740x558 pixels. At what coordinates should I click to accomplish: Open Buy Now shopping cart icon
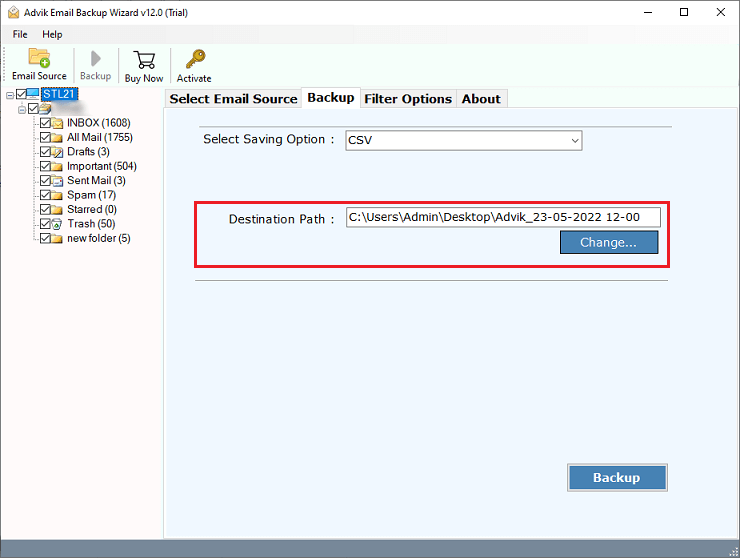[144, 60]
